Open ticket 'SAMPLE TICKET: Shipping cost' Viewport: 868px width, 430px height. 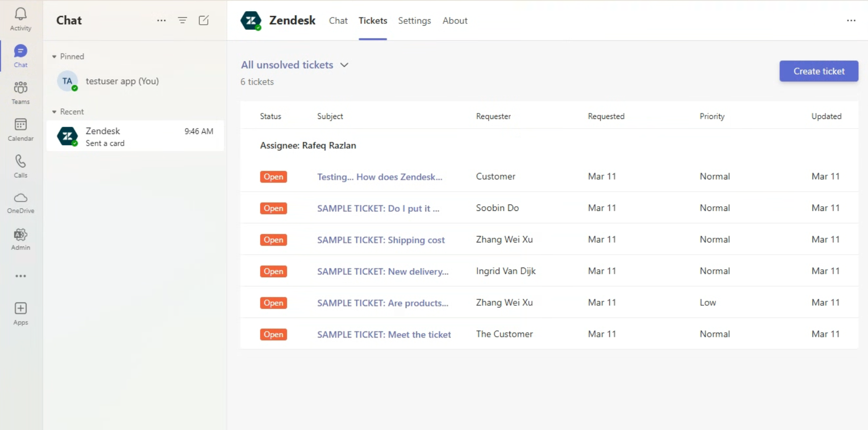pos(381,240)
